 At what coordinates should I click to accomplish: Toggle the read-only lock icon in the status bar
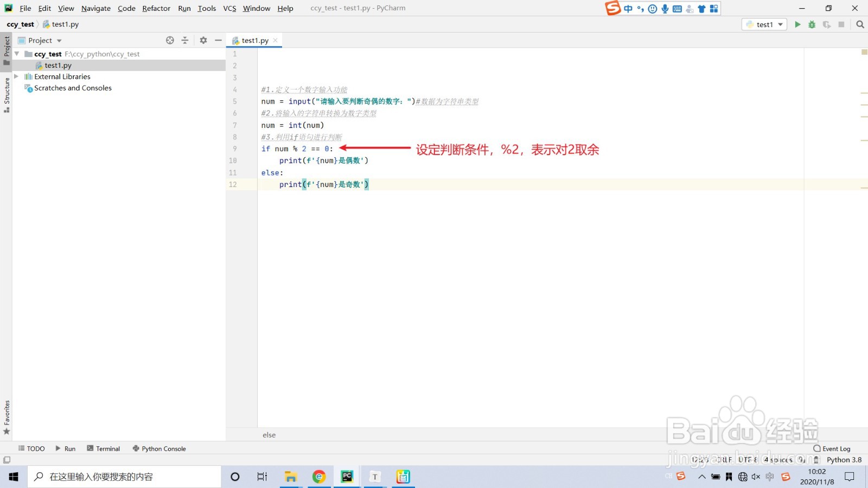point(816,460)
